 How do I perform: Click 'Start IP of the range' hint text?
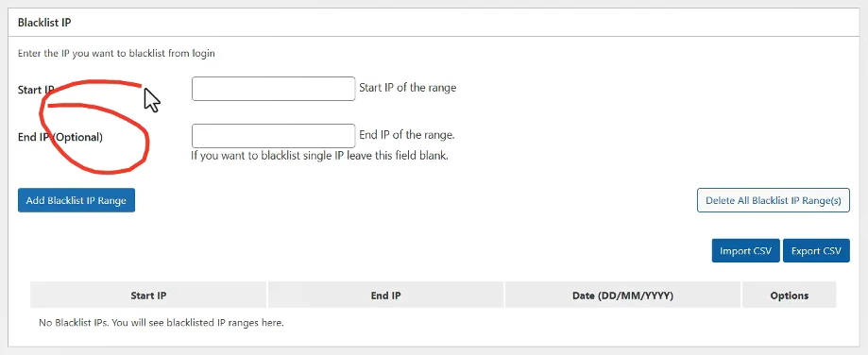click(x=407, y=88)
